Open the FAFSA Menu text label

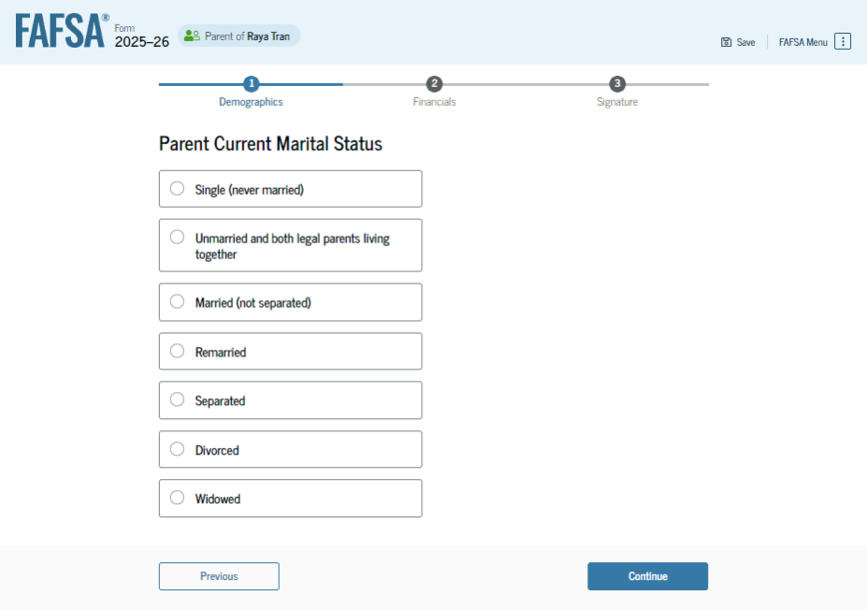[803, 42]
